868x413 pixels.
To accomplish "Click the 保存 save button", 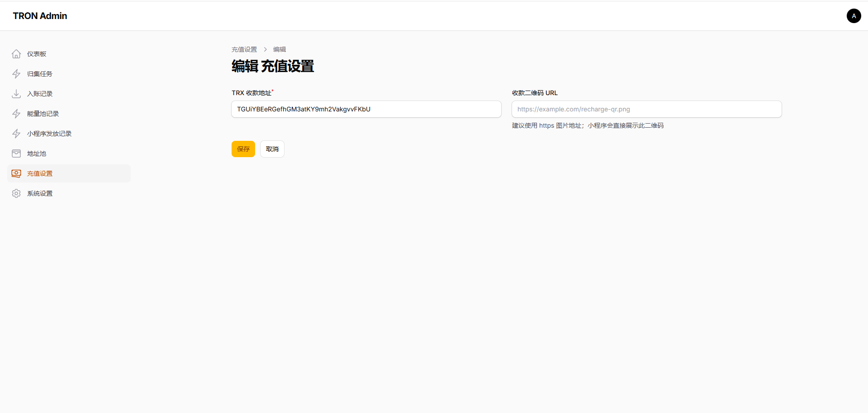I will 243,149.
